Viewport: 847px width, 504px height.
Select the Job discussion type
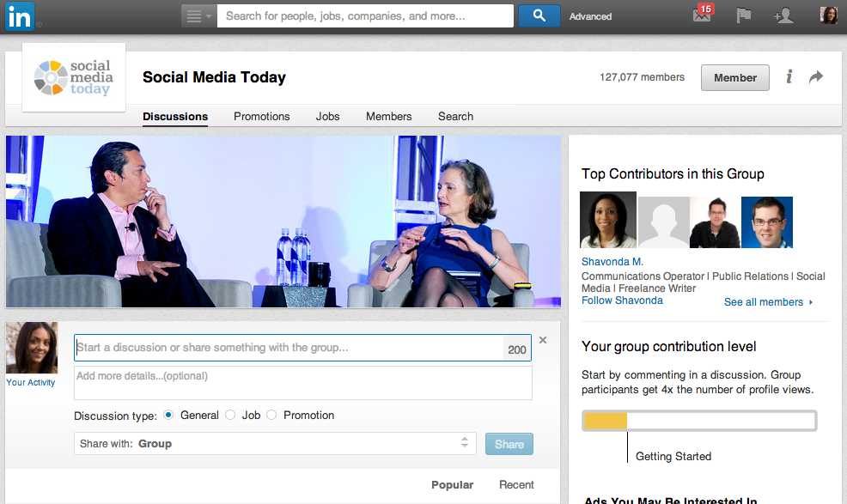click(230, 415)
